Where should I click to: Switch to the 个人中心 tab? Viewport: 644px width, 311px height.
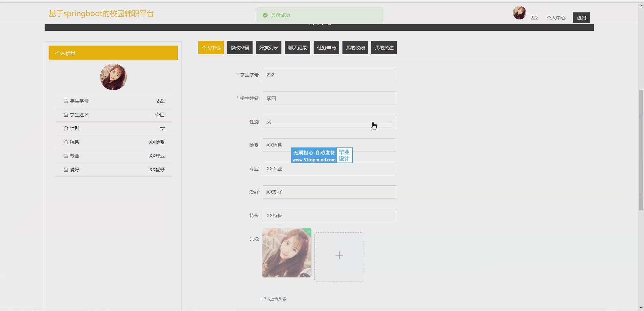(x=211, y=48)
